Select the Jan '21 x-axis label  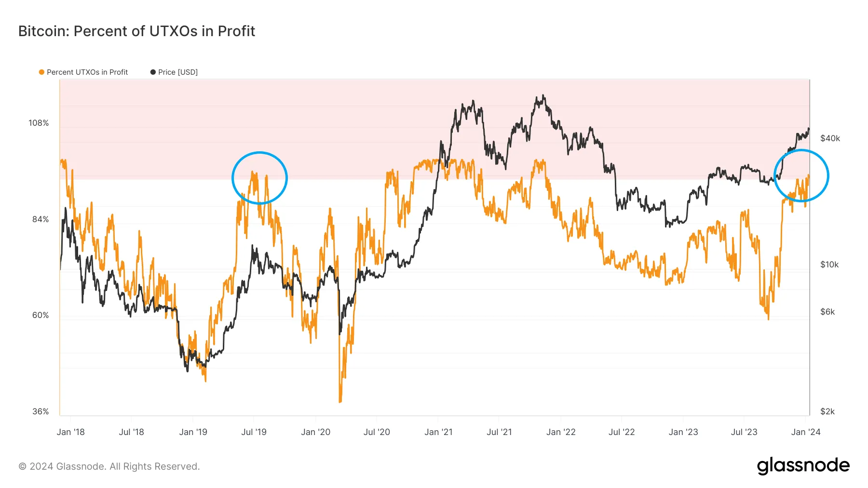point(438,432)
